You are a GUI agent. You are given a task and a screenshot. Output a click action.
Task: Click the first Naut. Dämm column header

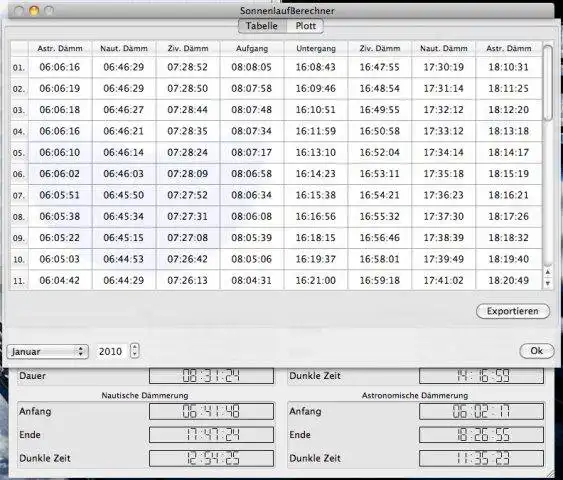pyautogui.click(x=124, y=48)
